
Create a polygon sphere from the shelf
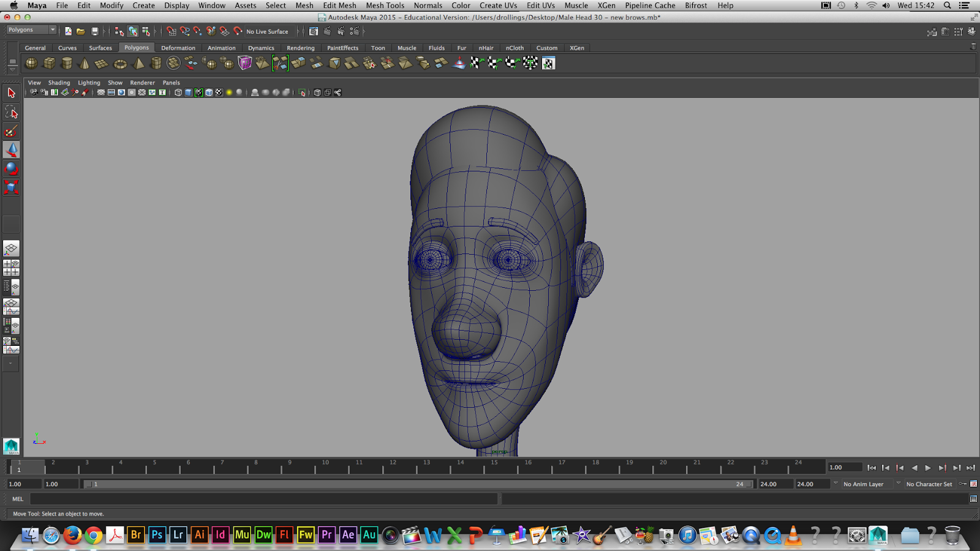pyautogui.click(x=31, y=63)
